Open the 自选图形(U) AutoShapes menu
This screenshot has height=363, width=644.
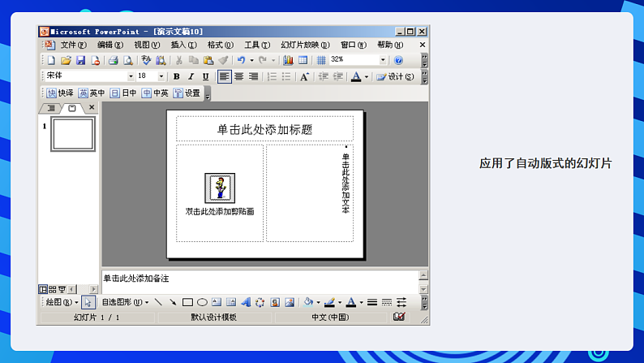125,303
